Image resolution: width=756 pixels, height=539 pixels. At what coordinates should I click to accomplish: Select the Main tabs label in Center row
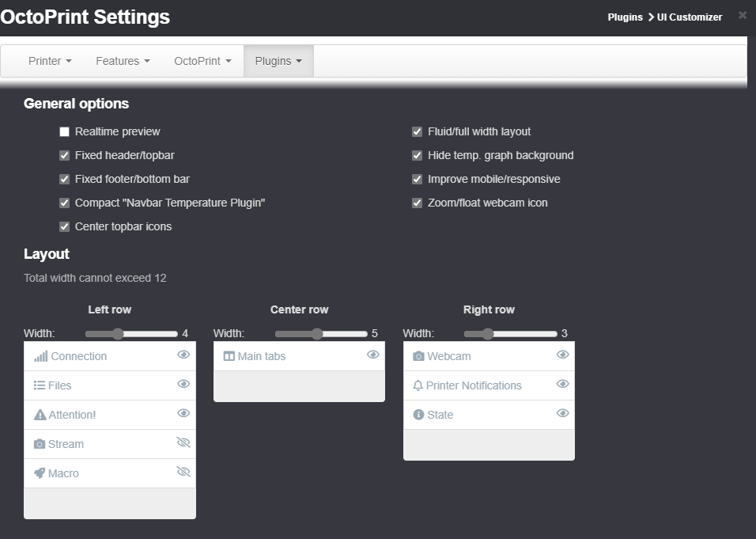pyautogui.click(x=262, y=357)
